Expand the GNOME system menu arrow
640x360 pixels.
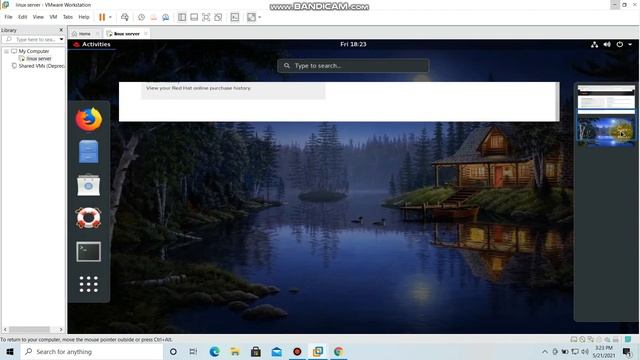630,44
